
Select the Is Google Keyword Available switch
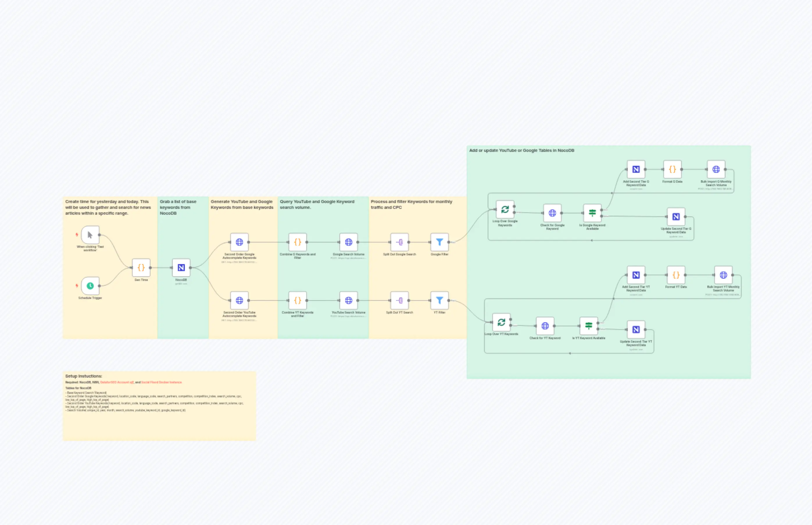[592, 213]
